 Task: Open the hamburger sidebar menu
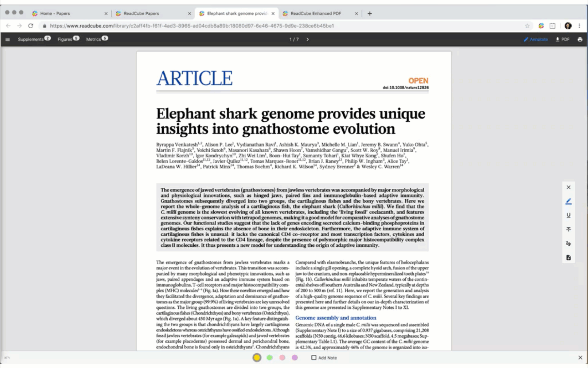coord(7,40)
